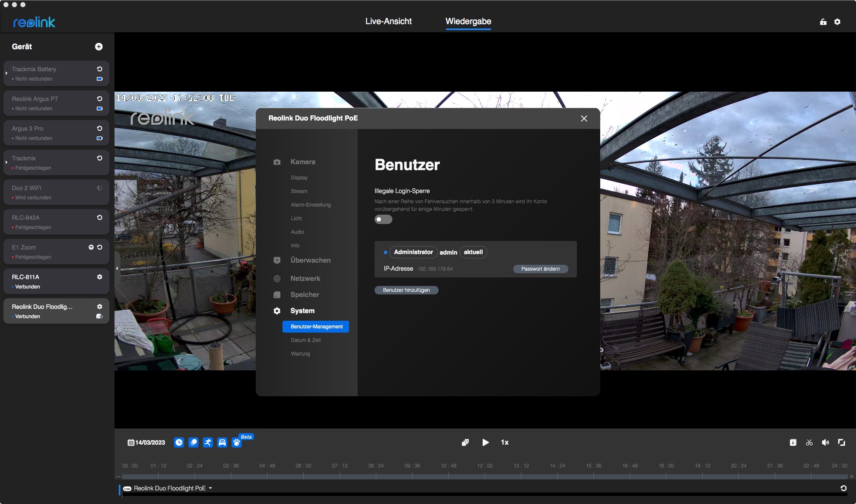
Task: Enable the Illegale Login-Sperre toggle
Action: (x=383, y=219)
